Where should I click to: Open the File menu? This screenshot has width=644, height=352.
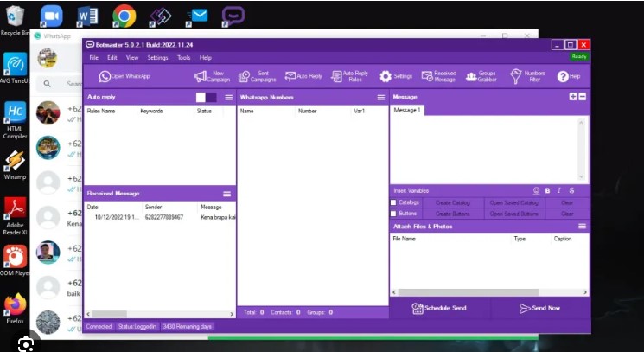[x=94, y=58]
